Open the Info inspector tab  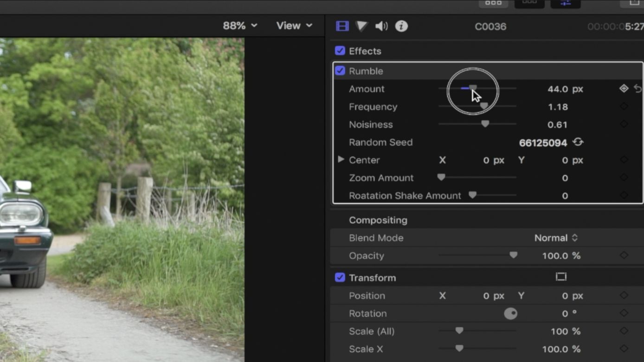pyautogui.click(x=401, y=26)
